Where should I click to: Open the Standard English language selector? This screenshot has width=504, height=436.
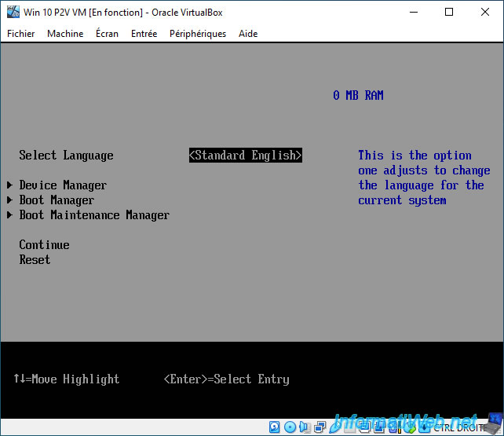246,156
